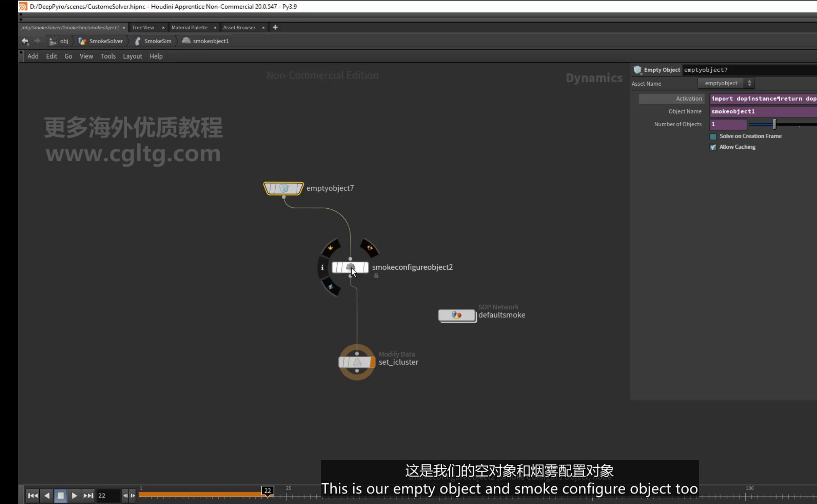
Task: Open the Layout menu
Action: (x=132, y=56)
